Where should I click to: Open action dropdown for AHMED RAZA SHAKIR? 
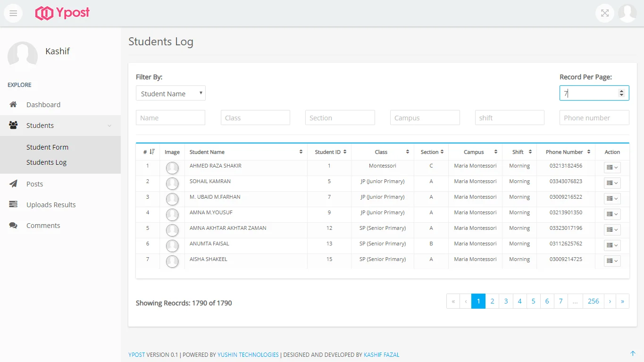[612, 168]
